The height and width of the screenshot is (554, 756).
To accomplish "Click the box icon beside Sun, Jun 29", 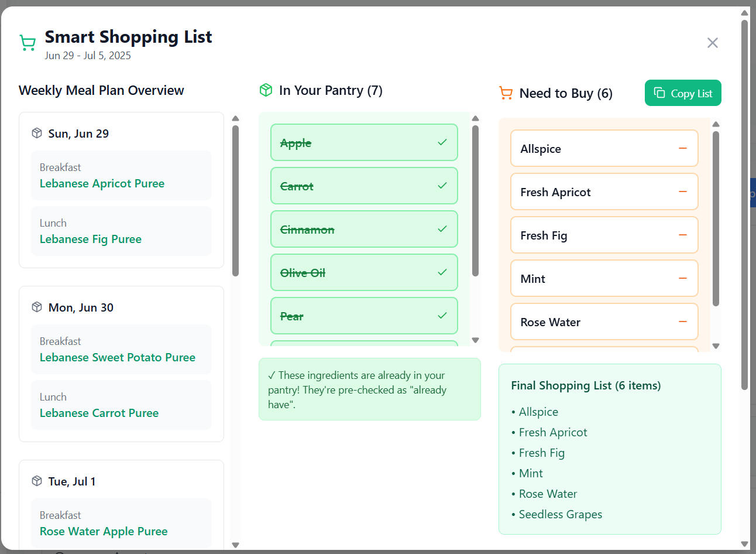I will coord(37,133).
